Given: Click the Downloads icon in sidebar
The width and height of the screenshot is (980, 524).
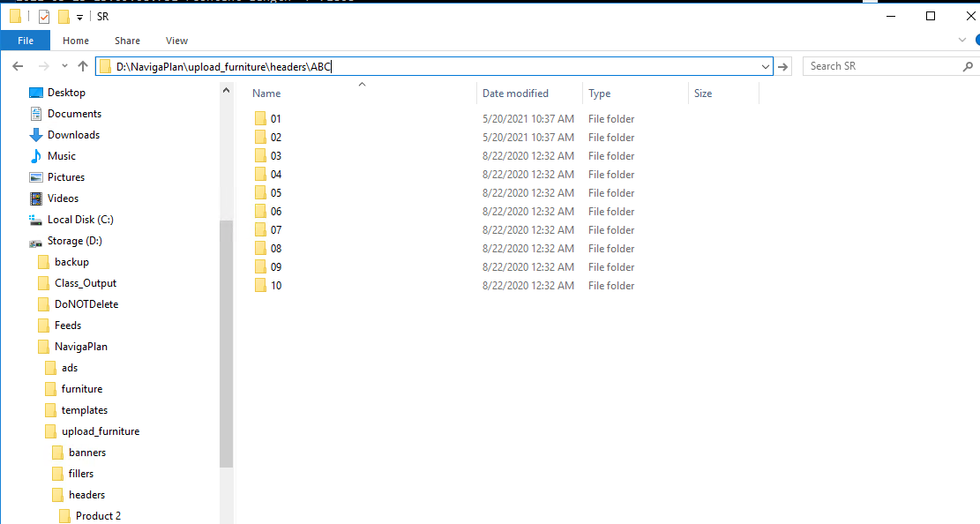Looking at the screenshot, I should click(36, 135).
